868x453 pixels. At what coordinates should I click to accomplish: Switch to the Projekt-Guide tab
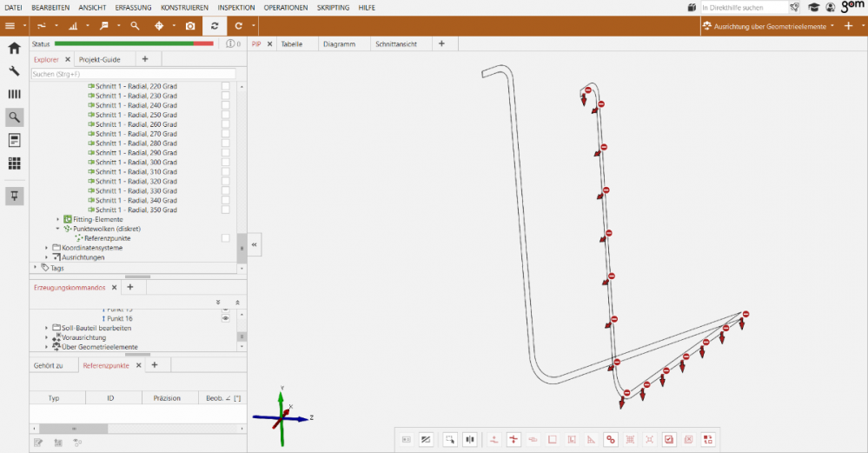tap(99, 59)
